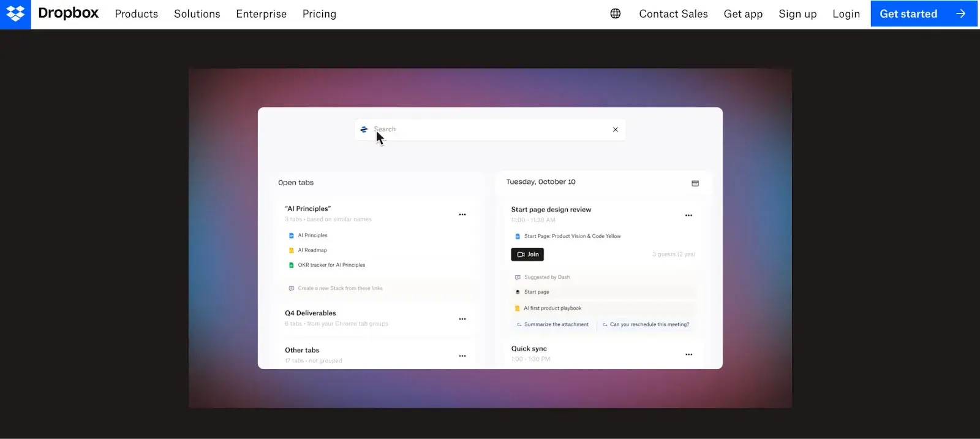Click the stack icon beside Start page
This screenshot has width=980, height=439.
(518, 292)
